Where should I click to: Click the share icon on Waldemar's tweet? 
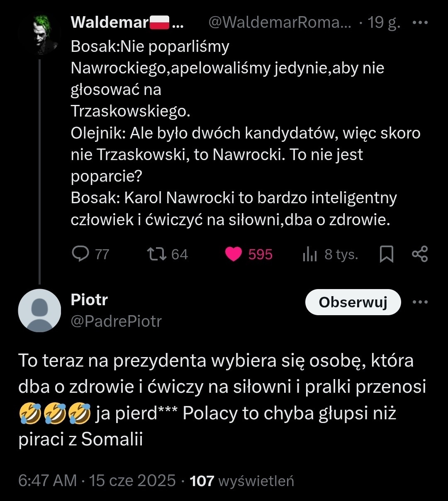[x=420, y=254]
